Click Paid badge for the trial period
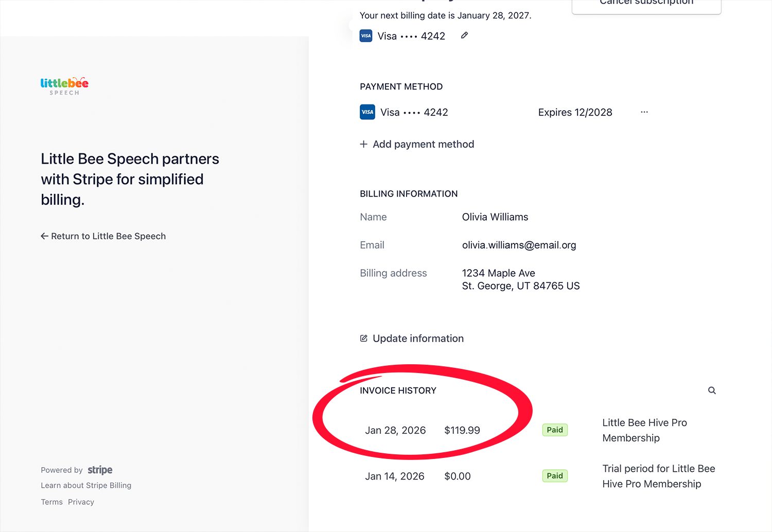 555,476
